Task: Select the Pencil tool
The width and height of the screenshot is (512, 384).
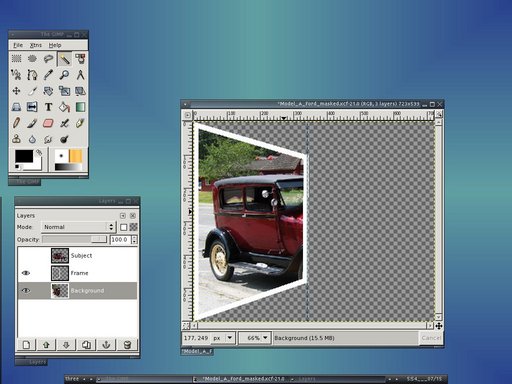Action: pos(16,123)
